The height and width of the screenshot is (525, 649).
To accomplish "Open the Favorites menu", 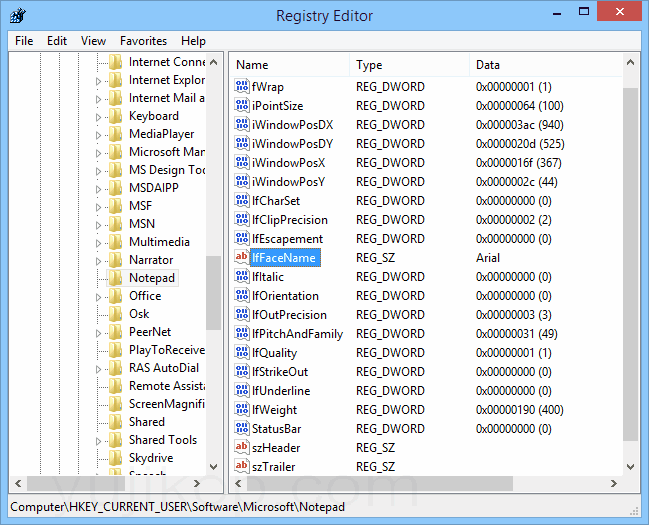I will [143, 41].
